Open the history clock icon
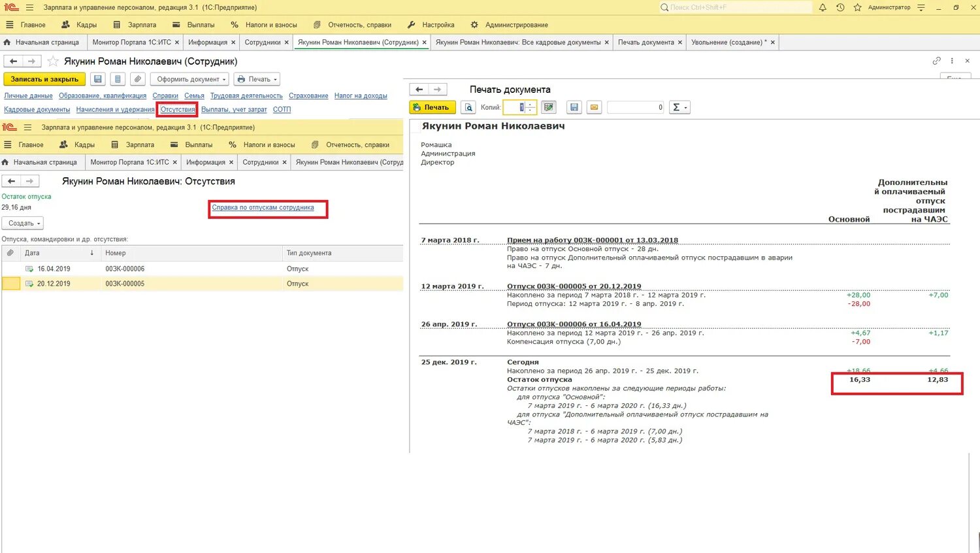Viewport: 980px width, 553px height. [840, 7]
